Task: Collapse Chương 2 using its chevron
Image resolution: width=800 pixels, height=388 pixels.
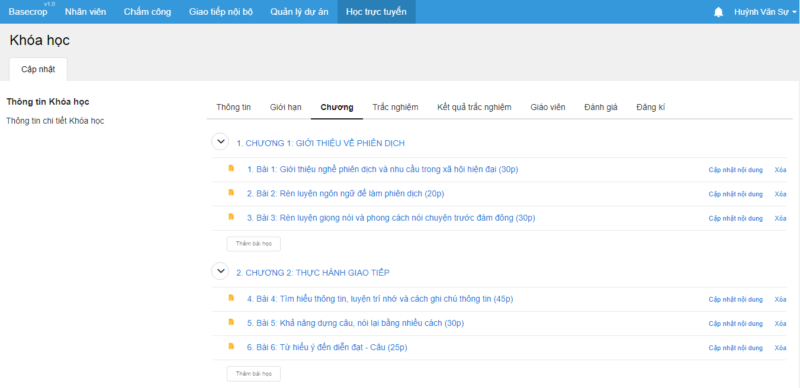Action: (x=220, y=272)
